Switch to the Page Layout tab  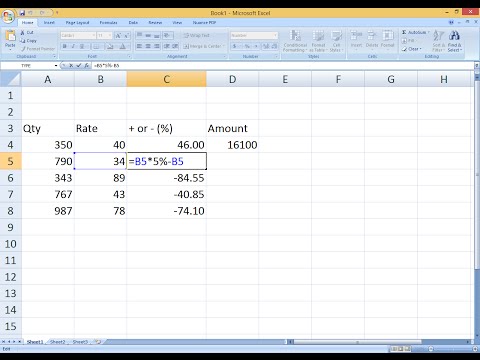[x=77, y=23]
